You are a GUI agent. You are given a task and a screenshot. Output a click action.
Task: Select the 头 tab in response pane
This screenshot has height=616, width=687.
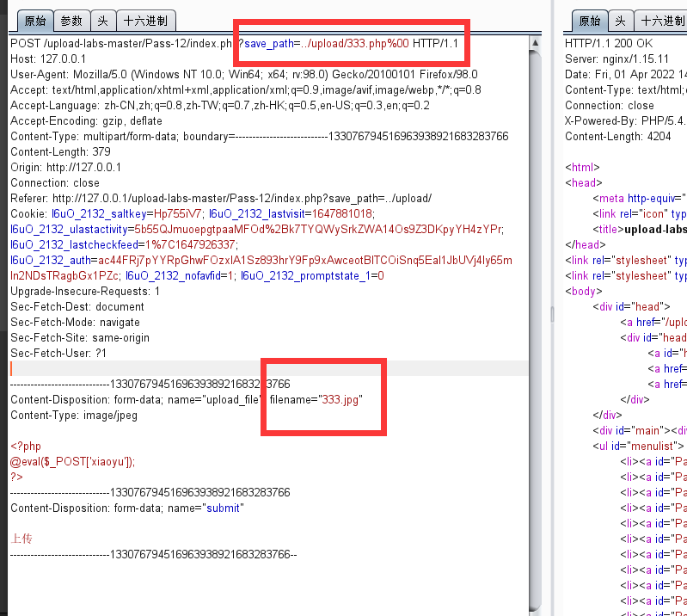tap(621, 21)
